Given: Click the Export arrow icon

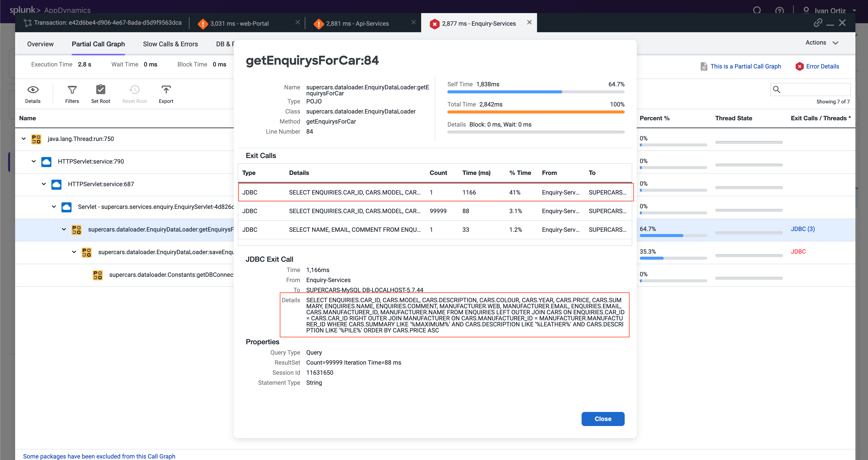Looking at the screenshot, I should 166,90.
